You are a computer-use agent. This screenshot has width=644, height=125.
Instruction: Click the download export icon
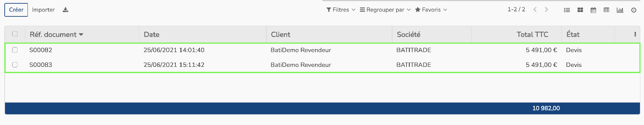click(x=65, y=10)
